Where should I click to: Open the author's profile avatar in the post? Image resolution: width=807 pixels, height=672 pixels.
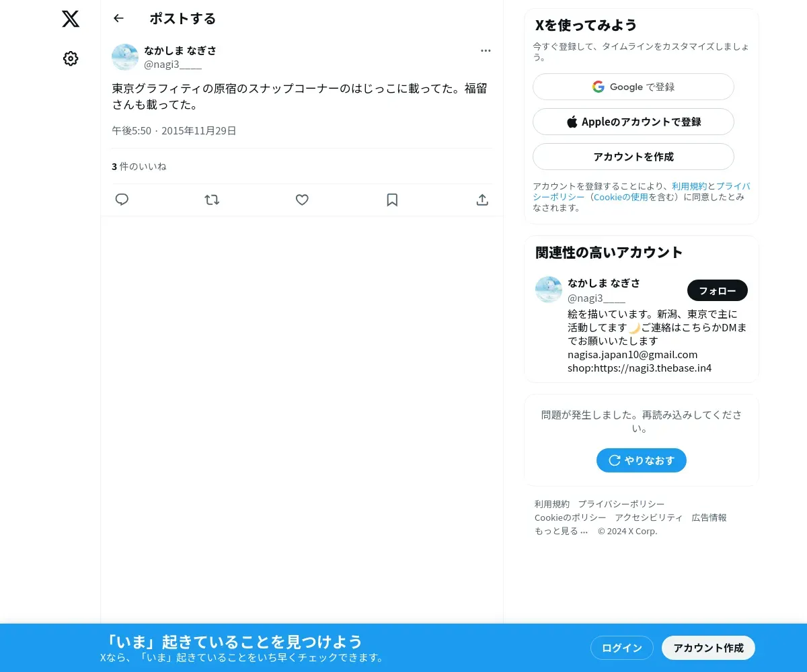point(125,57)
